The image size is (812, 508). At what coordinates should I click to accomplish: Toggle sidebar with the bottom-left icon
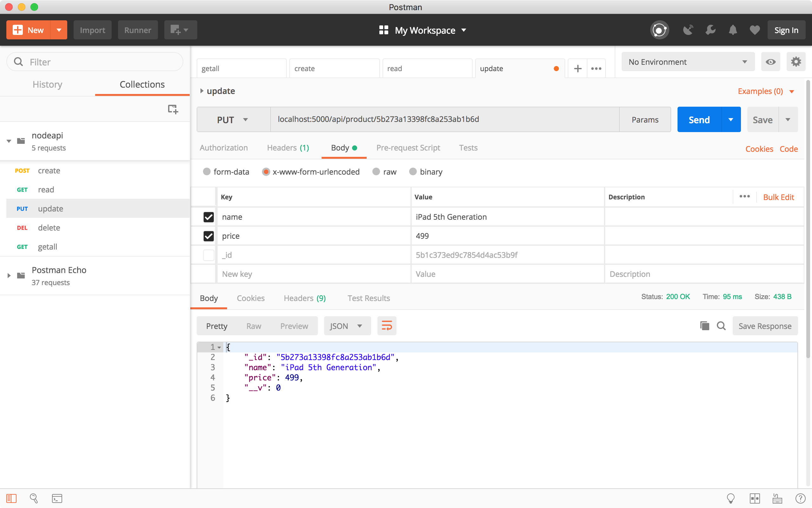click(11, 498)
